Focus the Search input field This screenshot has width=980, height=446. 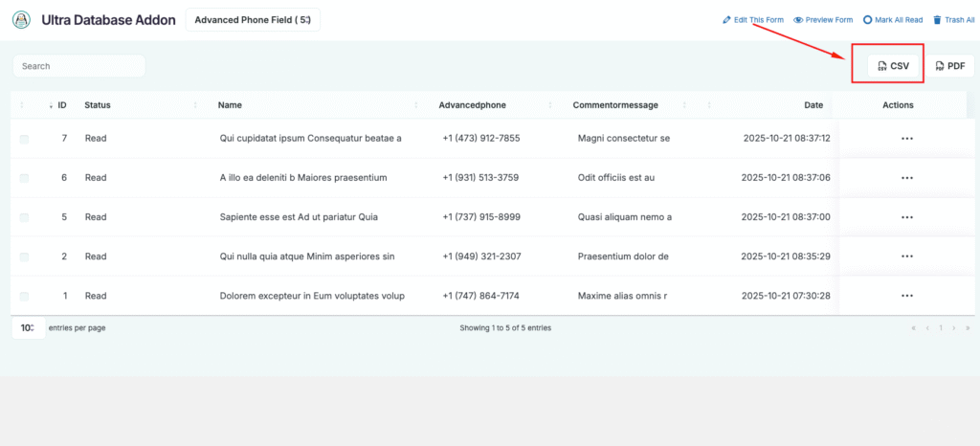click(x=78, y=66)
